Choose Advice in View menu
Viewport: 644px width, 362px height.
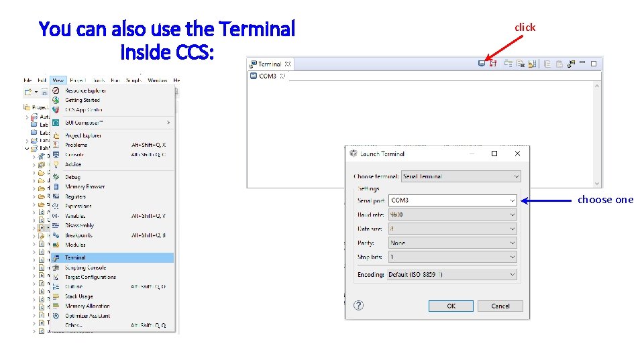pyautogui.click(x=113, y=164)
